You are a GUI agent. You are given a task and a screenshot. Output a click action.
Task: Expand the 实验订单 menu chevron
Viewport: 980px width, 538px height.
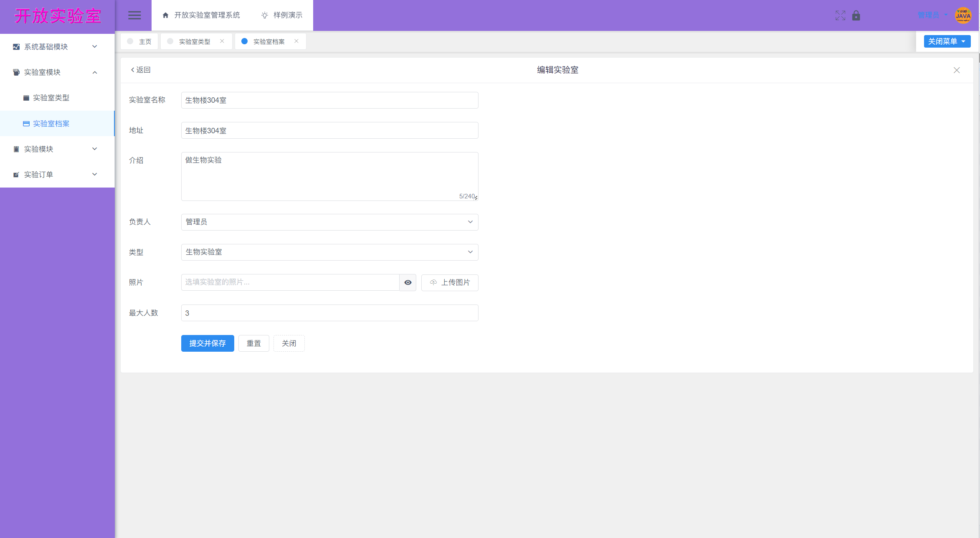[x=95, y=174]
